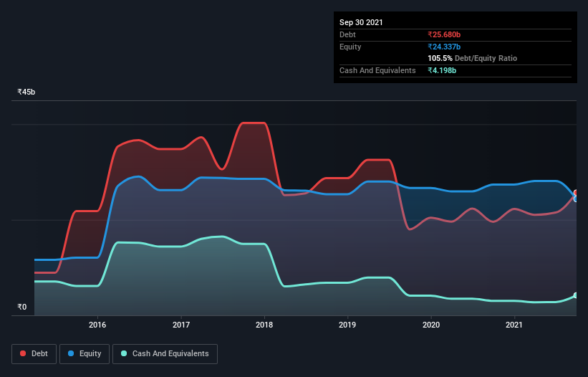Toggle the Cash And Equivalents legend button

click(165, 354)
